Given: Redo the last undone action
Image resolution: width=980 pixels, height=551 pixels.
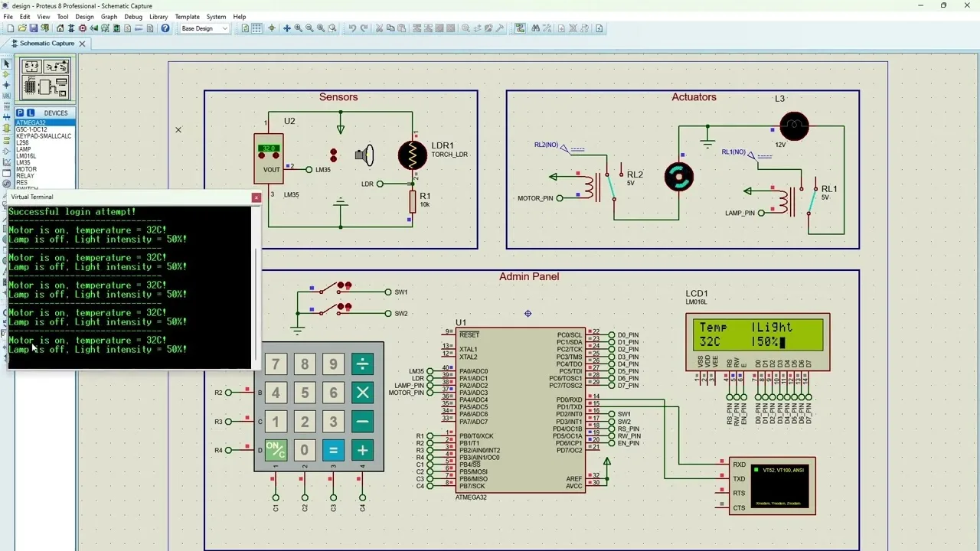Looking at the screenshot, I should coord(364,28).
